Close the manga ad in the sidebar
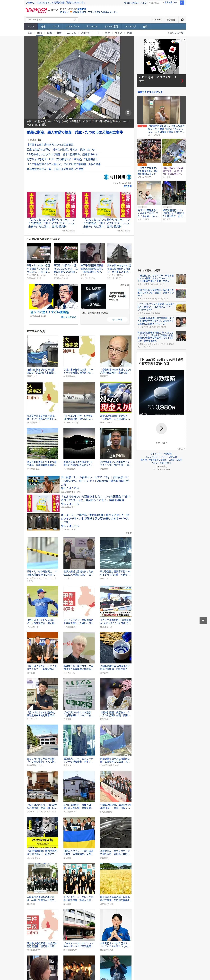 click(184, 40)
